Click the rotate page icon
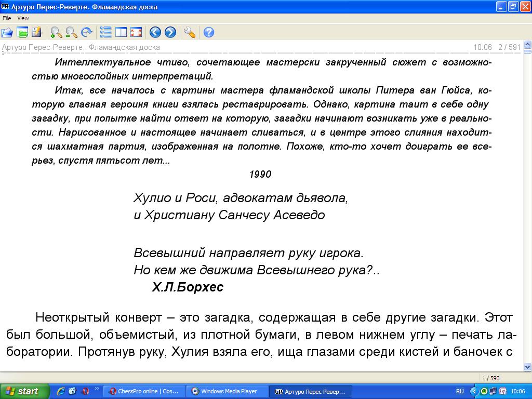The width and height of the screenshot is (532, 399). (x=86, y=33)
